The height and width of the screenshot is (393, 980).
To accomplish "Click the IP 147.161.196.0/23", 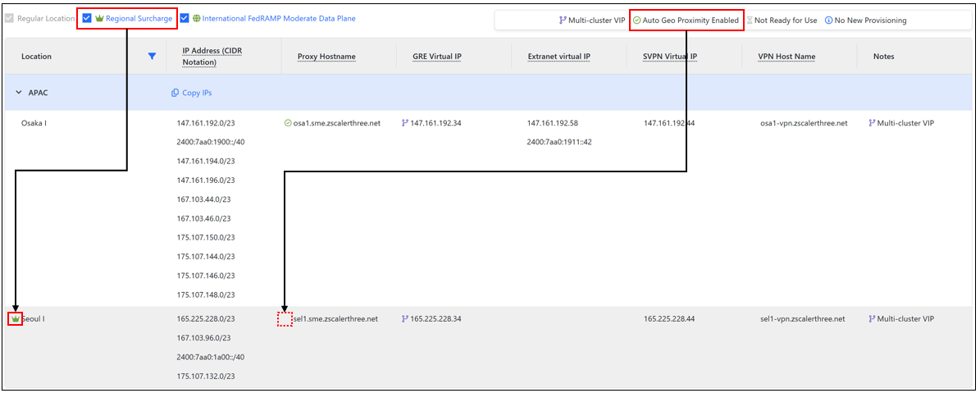I will pyautogui.click(x=206, y=180).
